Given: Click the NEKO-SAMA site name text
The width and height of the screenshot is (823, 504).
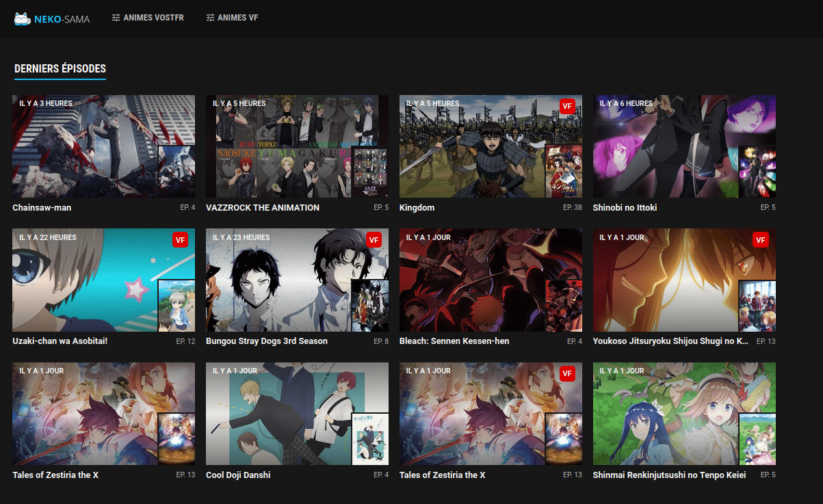Looking at the screenshot, I should pyautogui.click(x=62, y=19).
